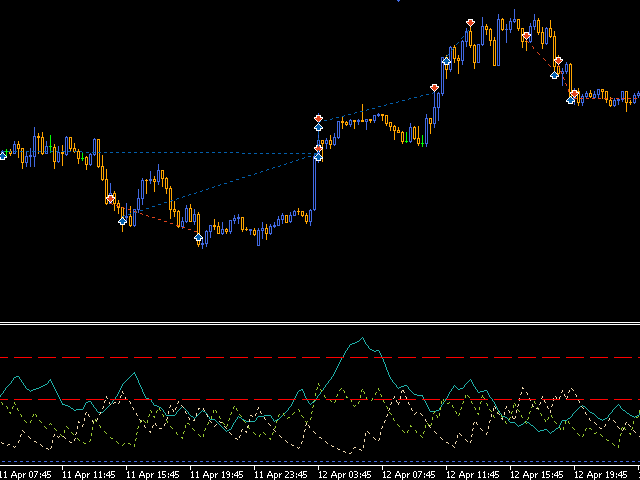The image size is (640, 480).
Task: Click the "12 Apr 11:45" time axis label
Action: pyautogui.click(x=473, y=475)
